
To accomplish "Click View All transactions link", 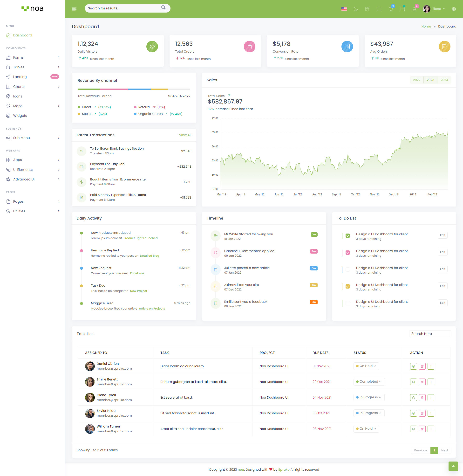I will (x=185, y=135).
